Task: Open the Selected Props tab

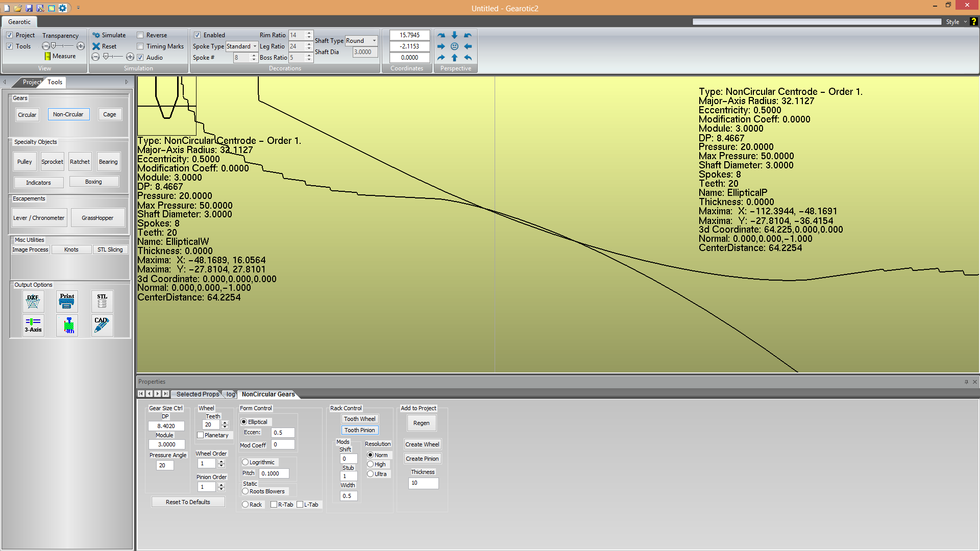Action: point(197,394)
